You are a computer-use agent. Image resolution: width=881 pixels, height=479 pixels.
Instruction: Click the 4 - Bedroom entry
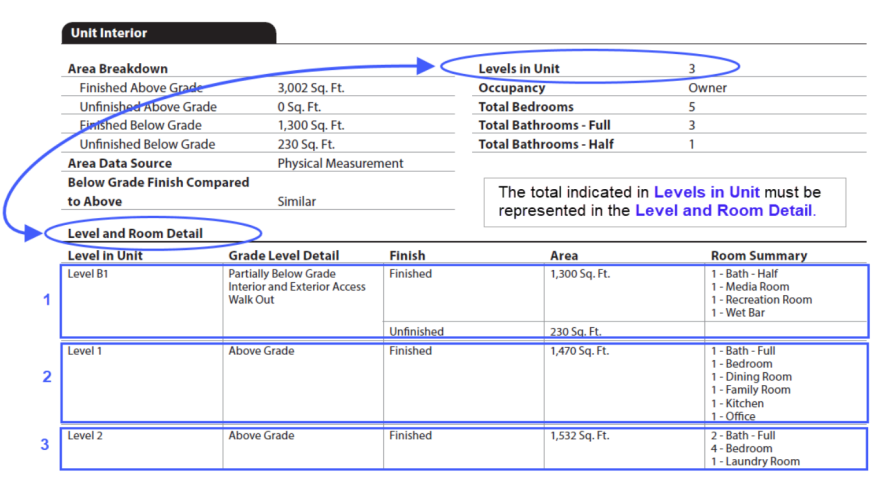[x=742, y=448]
